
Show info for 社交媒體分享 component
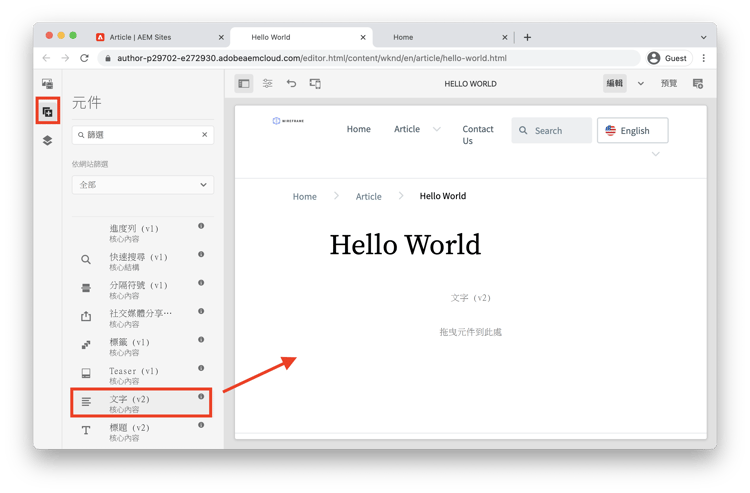201,311
